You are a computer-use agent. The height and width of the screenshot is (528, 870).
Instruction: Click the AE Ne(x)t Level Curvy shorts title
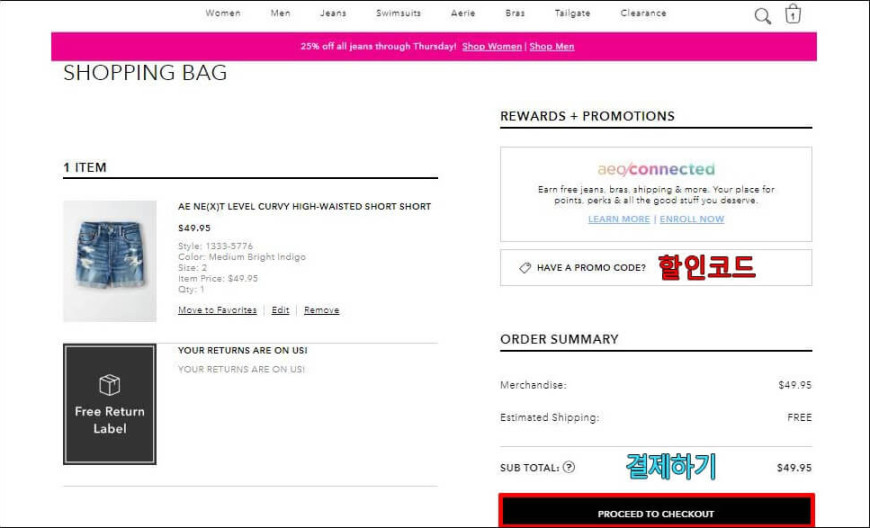304,206
